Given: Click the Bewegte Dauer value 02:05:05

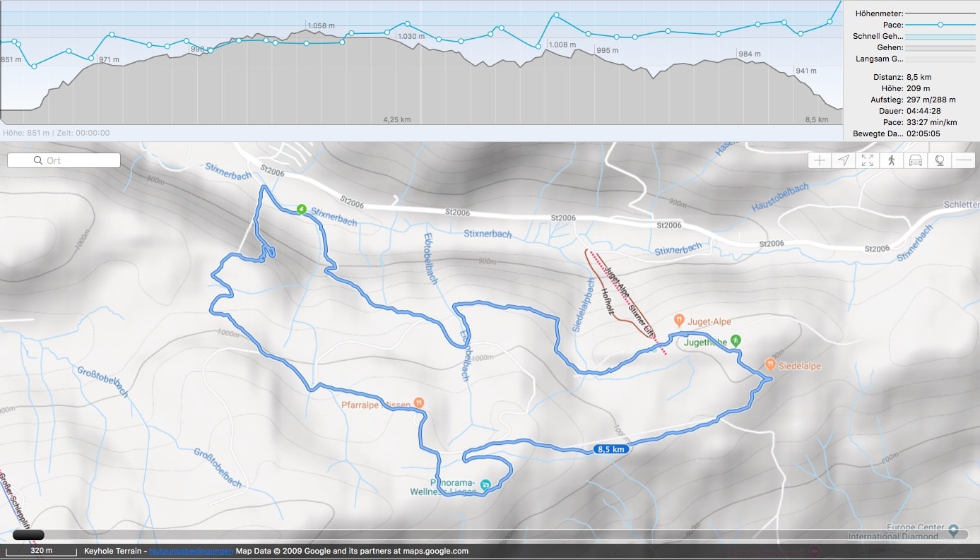Looking at the screenshot, I should click(923, 133).
